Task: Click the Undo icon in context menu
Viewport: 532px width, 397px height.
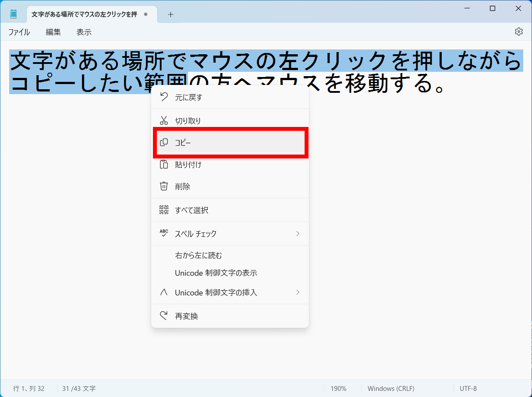Action: (x=163, y=97)
